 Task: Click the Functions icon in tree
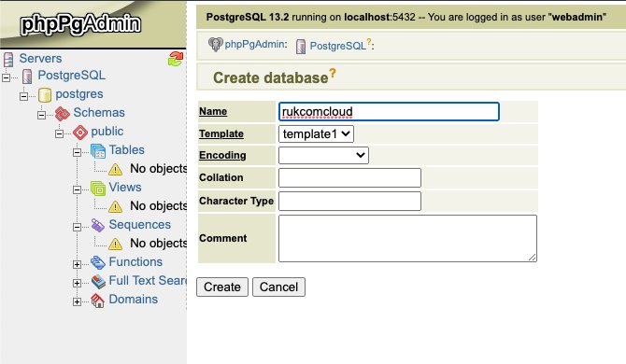[x=98, y=263]
